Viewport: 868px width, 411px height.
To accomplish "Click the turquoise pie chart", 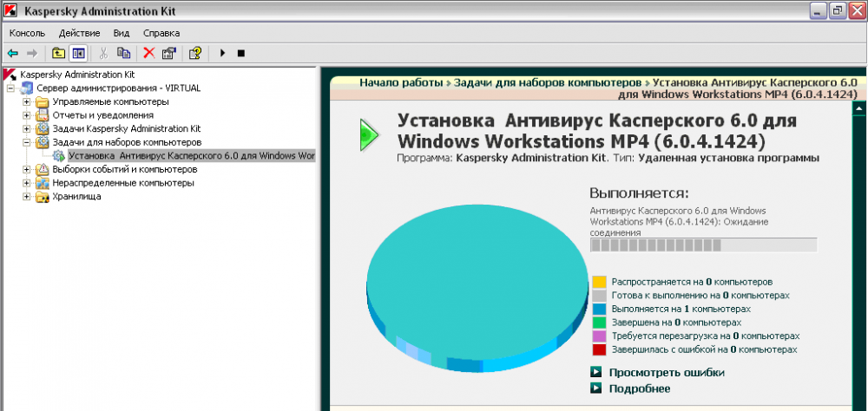I will click(477, 286).
